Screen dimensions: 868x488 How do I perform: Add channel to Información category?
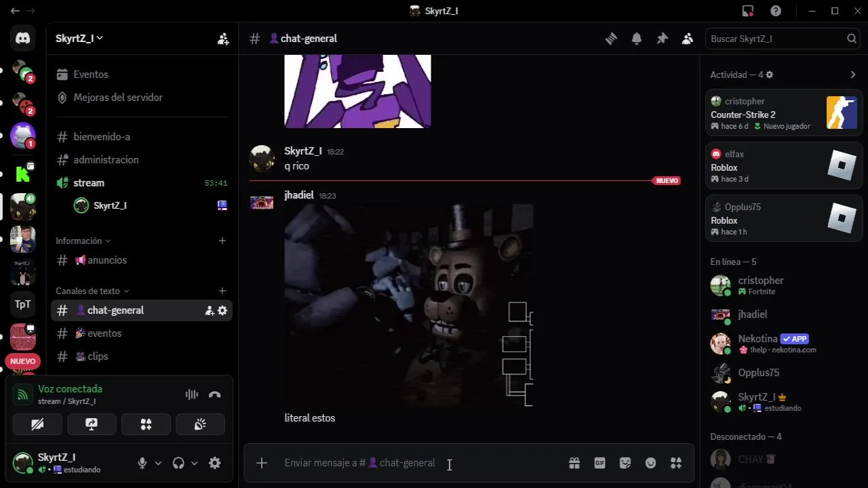[x=222, y=241]
